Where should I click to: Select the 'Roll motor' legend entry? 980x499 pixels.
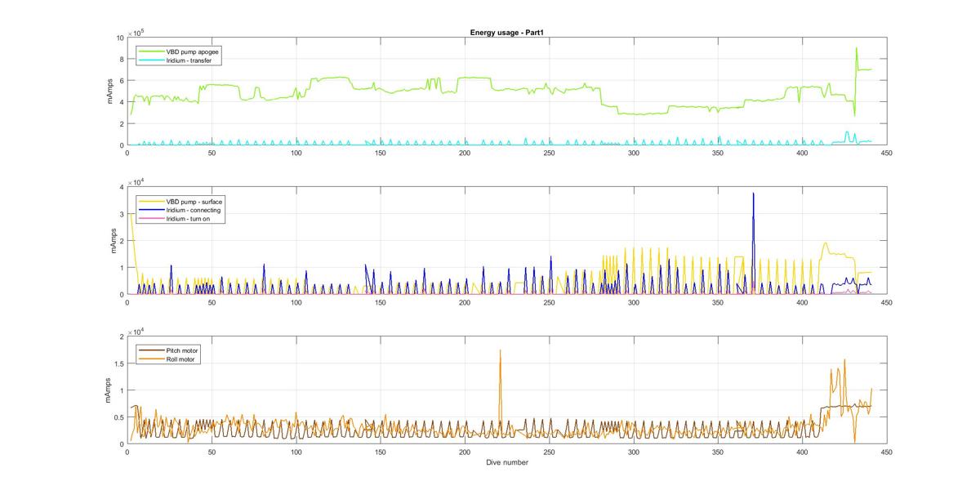(x=181, y=359)
